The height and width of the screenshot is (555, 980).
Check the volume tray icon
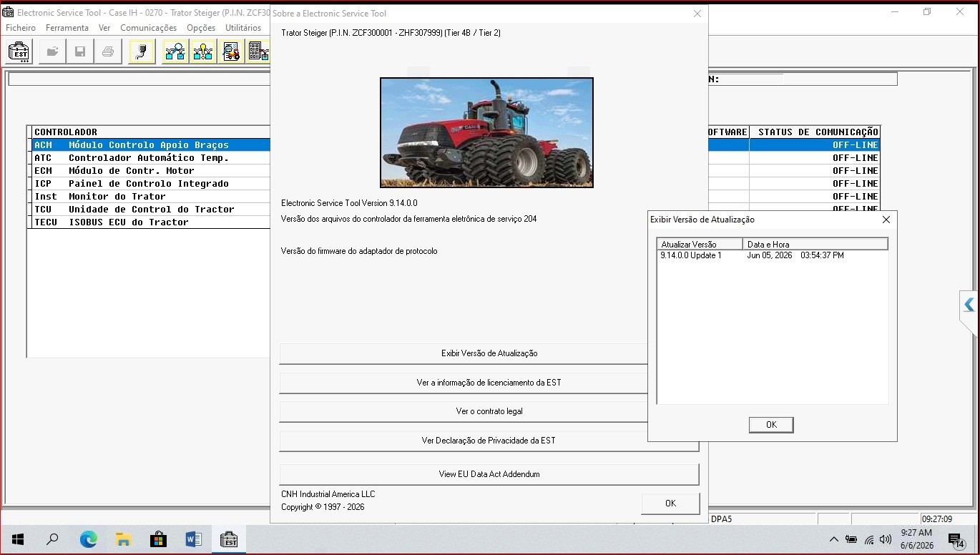click(886, 540)
